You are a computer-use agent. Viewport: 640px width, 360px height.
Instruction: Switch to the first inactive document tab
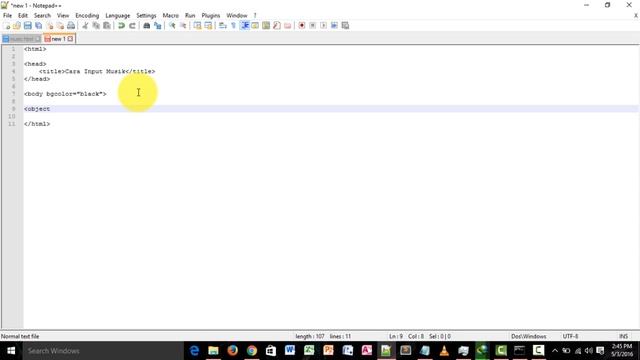[21, 39]
